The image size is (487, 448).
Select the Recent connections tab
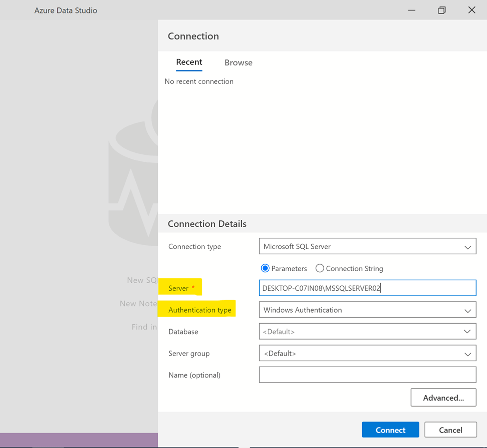[189, 62]
